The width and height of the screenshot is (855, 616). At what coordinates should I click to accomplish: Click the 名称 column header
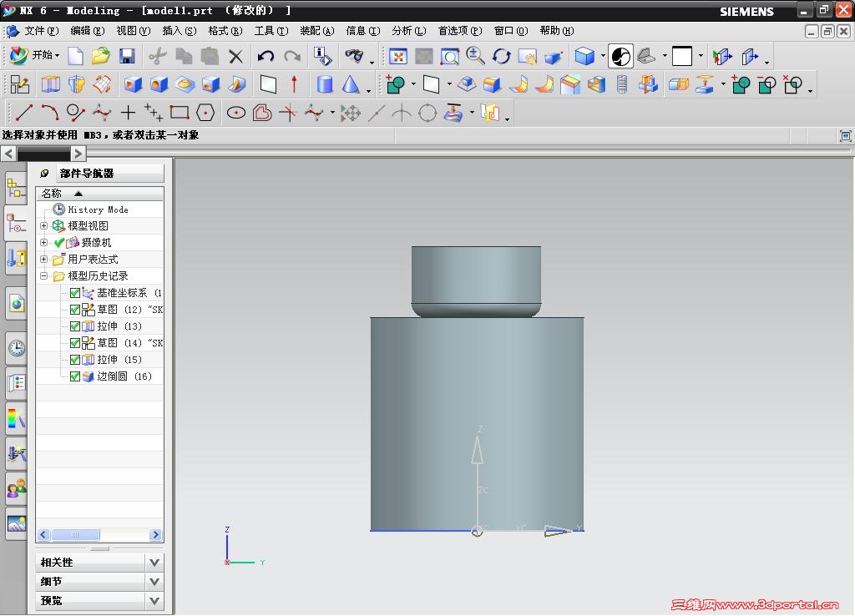(52, 193)
